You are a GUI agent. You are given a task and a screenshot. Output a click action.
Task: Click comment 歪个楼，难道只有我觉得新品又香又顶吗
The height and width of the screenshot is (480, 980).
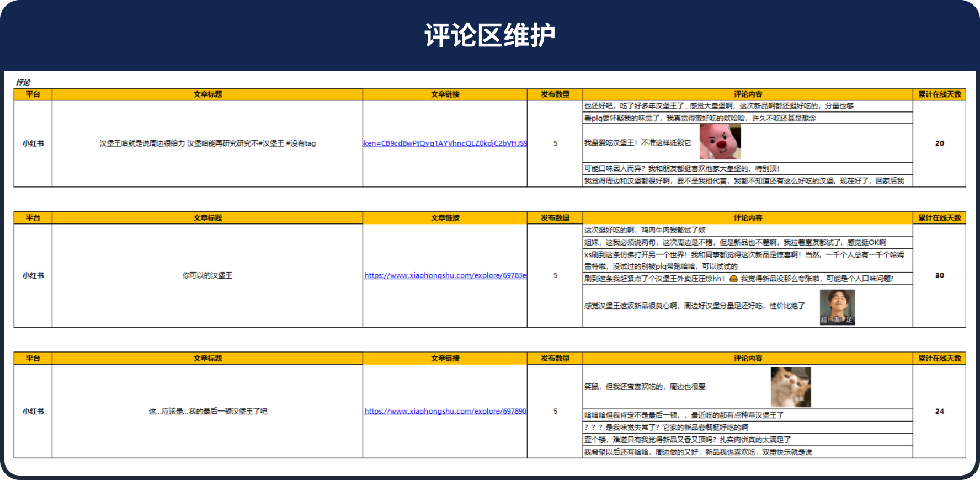pos(688,440)
